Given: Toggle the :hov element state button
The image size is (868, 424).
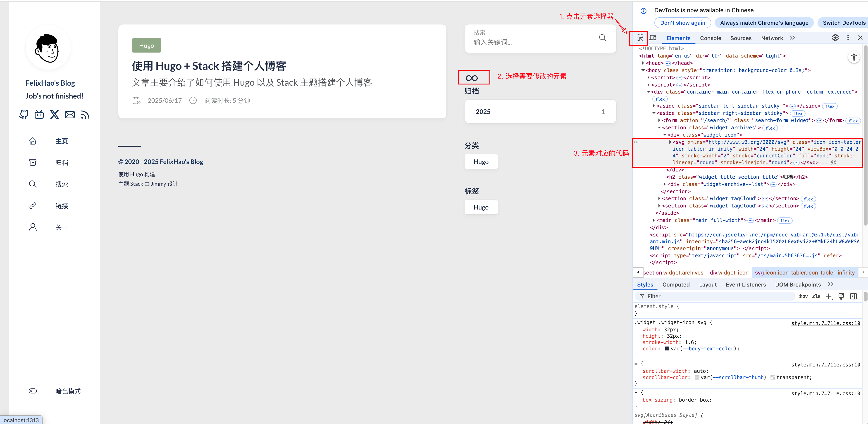Looking at the screenshot, I should pos(803,296).
